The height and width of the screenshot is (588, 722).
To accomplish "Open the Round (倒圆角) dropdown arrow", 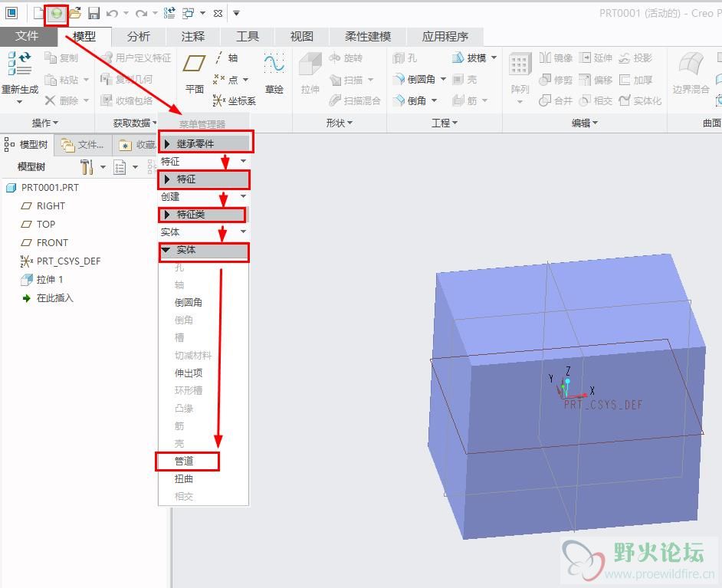I will click(x=444, y=79).
